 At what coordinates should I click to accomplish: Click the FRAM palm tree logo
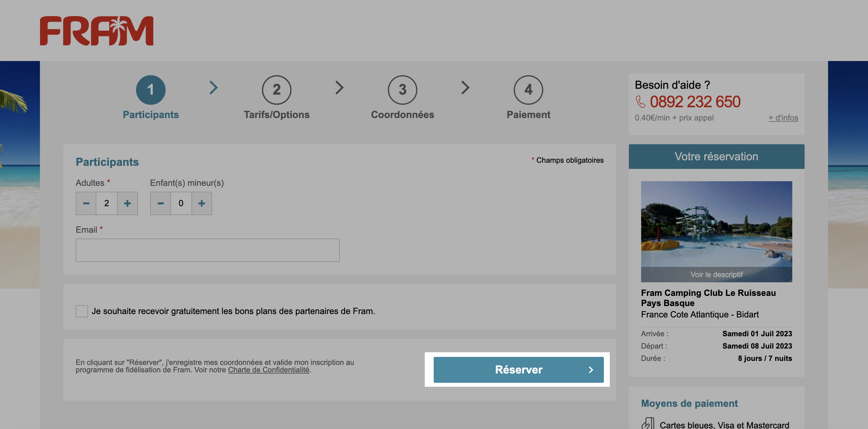(96, 31)
